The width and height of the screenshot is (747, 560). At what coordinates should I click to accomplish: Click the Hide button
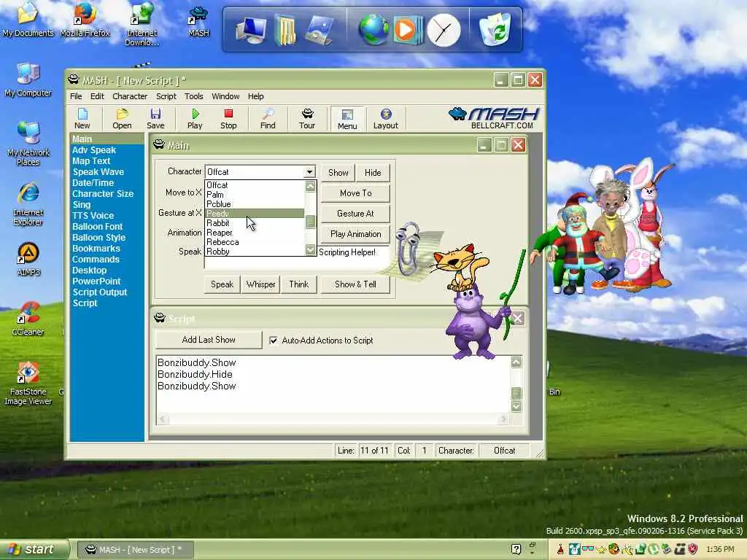373,172
